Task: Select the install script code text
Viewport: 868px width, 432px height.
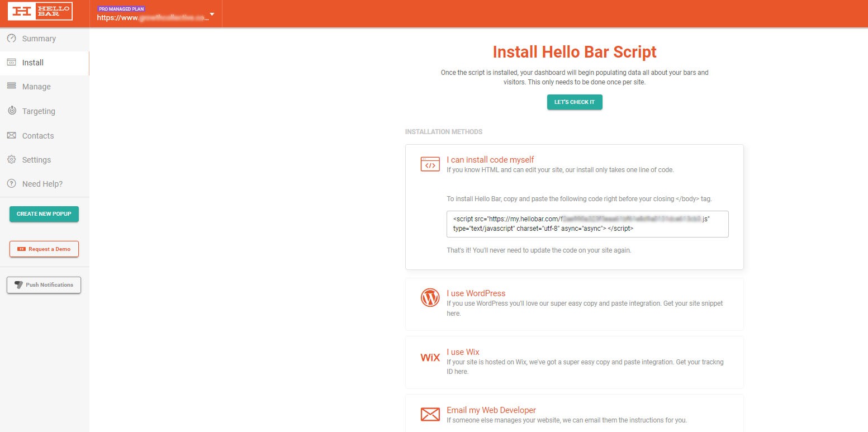Action: [587, 224]
